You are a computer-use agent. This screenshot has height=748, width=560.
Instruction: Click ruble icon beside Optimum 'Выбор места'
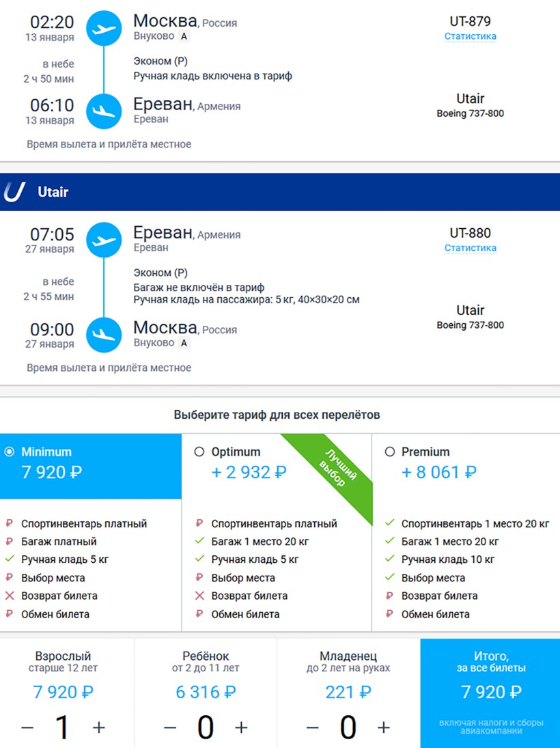199,578
